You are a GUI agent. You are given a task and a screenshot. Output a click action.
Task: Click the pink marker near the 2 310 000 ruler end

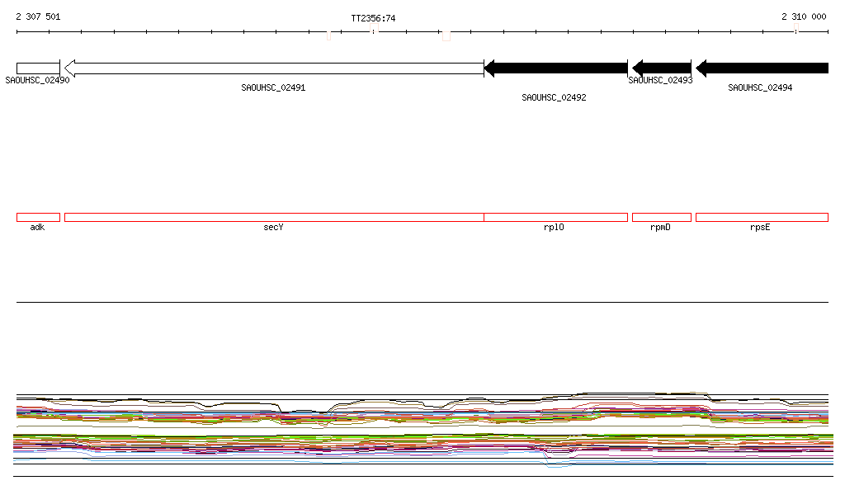coord(796,27)
